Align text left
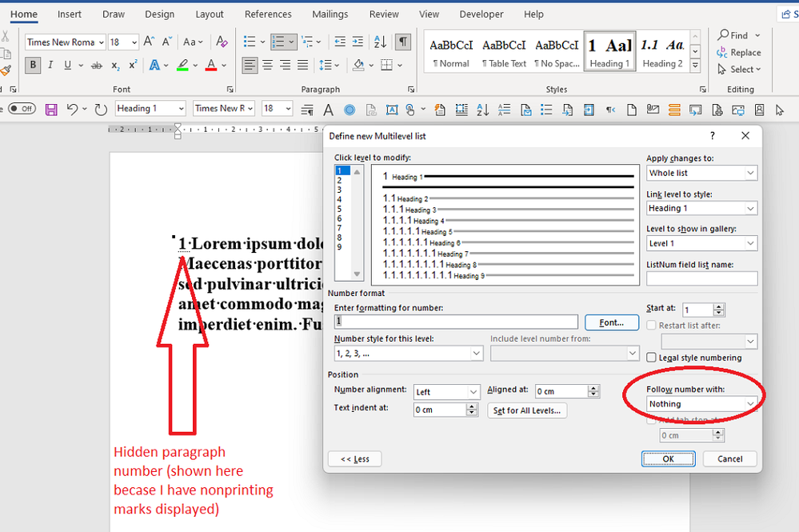 click(250, 66)
